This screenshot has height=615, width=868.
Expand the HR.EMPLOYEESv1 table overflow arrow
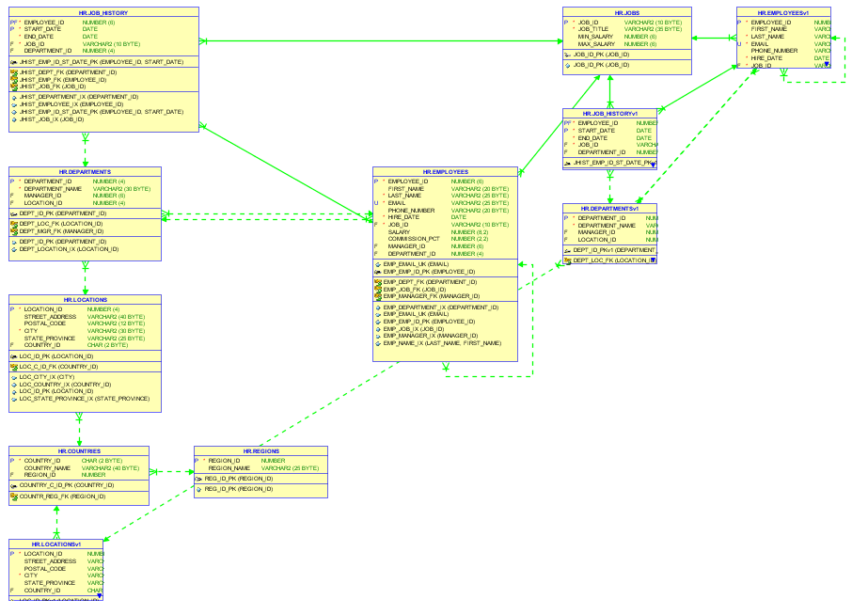(x=827, y=65)
